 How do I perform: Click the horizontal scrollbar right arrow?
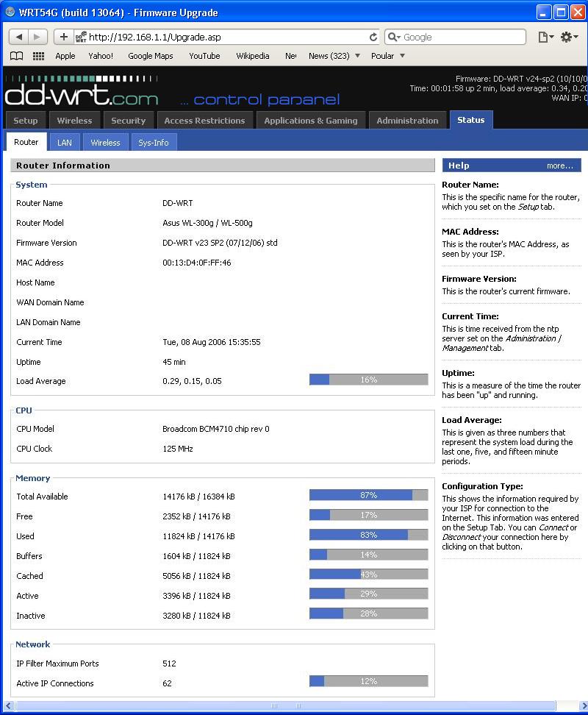coord(583,706)
